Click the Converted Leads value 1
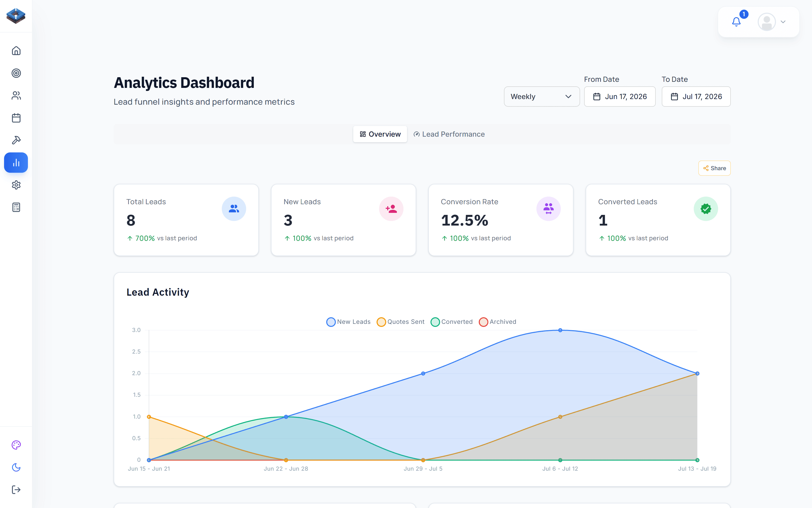 (x=603, y=220)
